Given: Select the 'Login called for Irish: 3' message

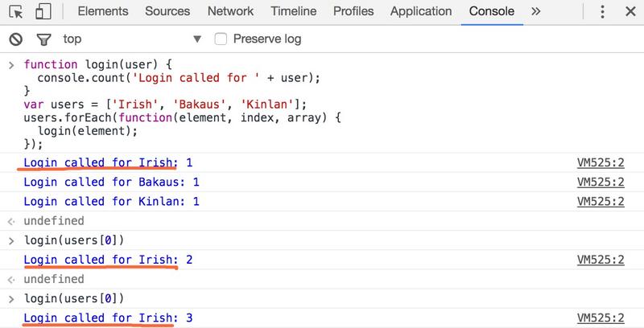Looking at the screenshot, I should point(108,318).
